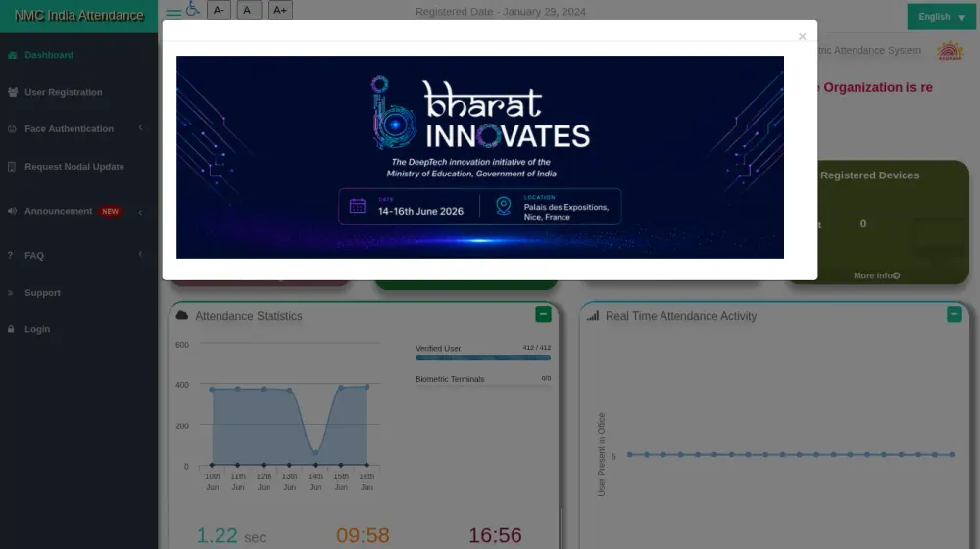
Task: Click the Support icon in sidebar
Action: [x=10, y=292]
